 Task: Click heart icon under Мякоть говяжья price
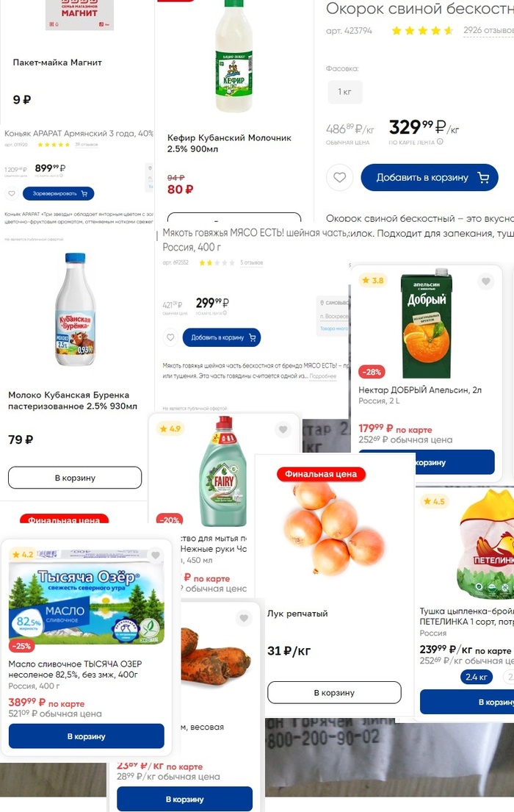click(170, 337)
